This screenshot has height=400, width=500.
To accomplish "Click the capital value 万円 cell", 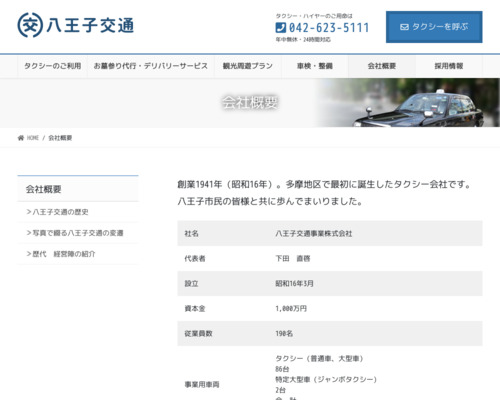I will [x=291, y=309].
